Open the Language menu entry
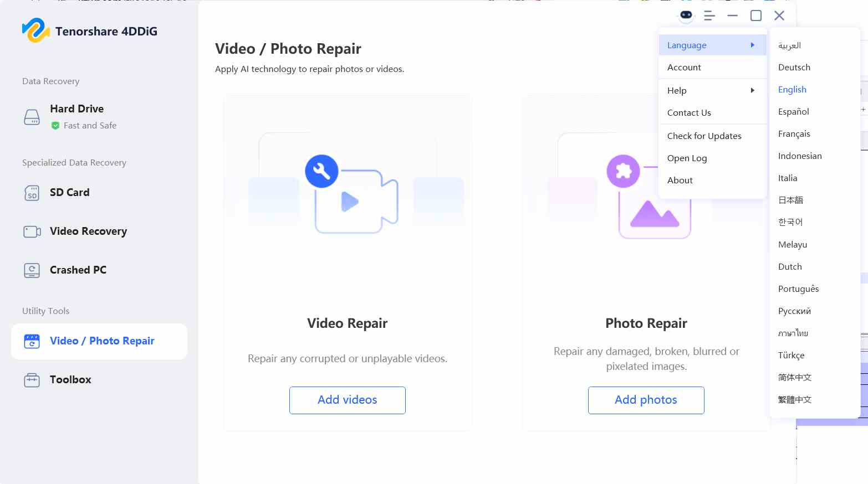 coord(712,45)
